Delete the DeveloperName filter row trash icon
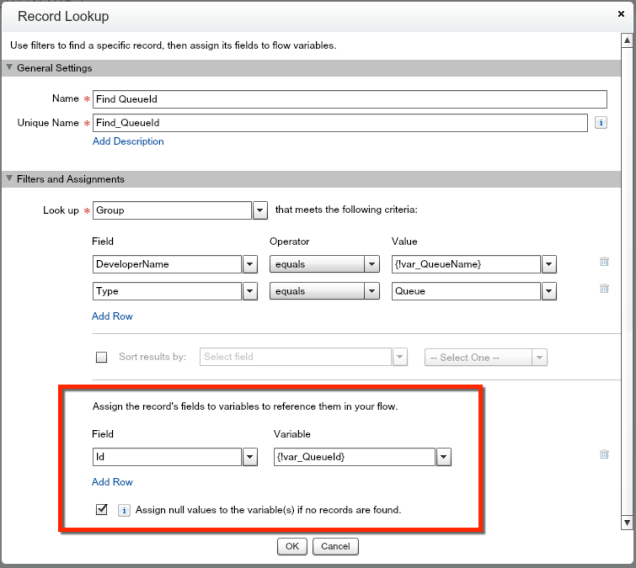 (603, 262)
